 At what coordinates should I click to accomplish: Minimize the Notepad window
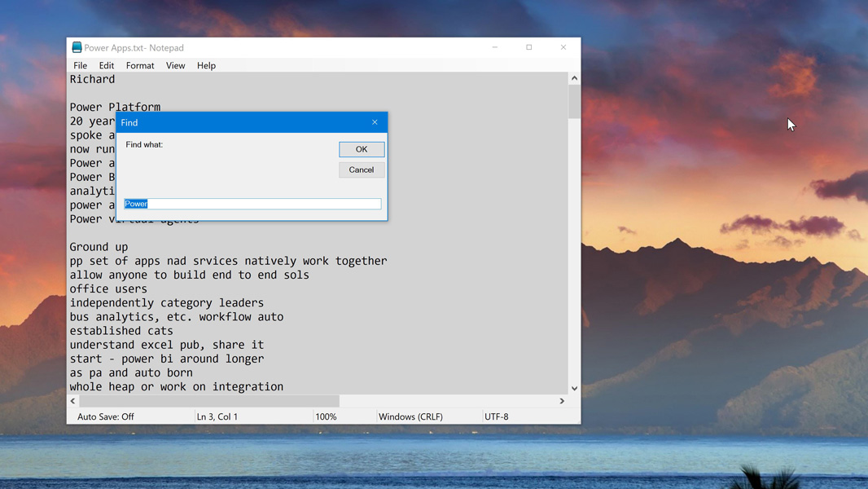[x=494, y=47]
